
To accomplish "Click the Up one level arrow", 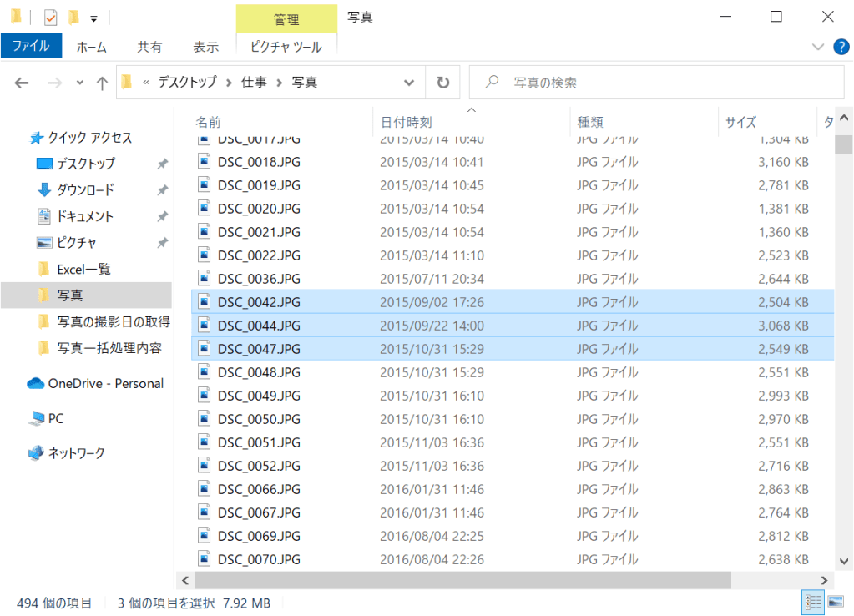I will point(102,83).
